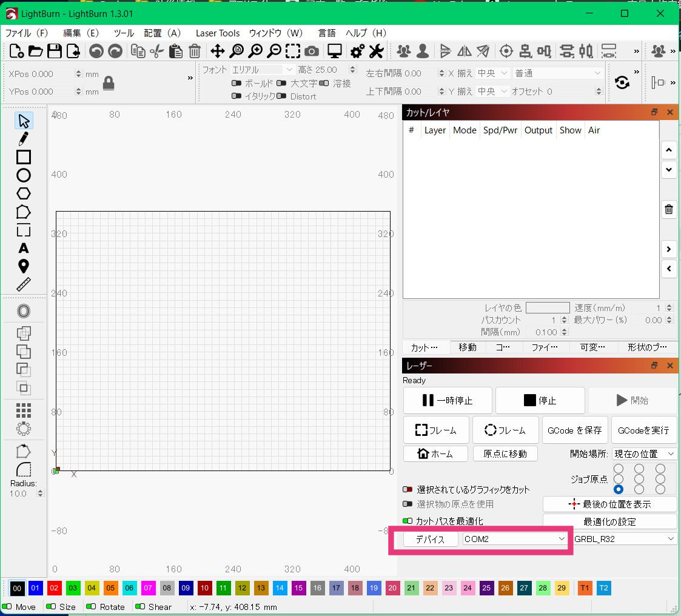Viewport: 681px width, 616px height.
Task: Select the Polygon hexagon tool
Action: click(24, 193)
